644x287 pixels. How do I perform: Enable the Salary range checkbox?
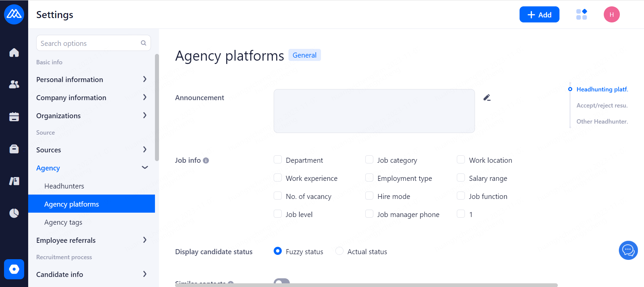(461, 178)
